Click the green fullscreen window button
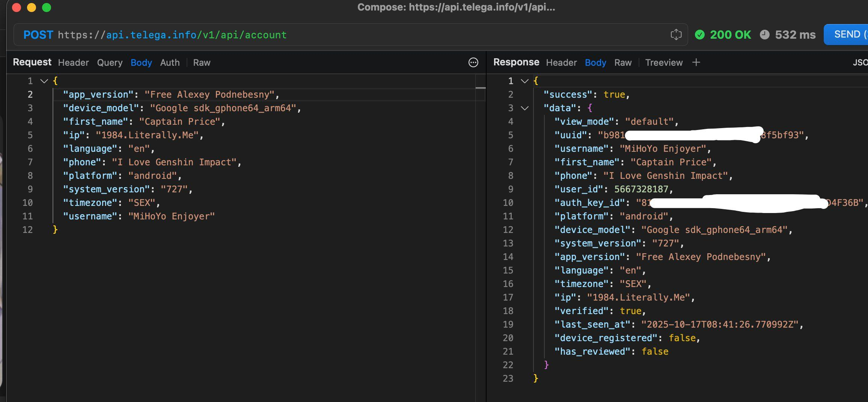The image size is (868, 402). point(47,8)
